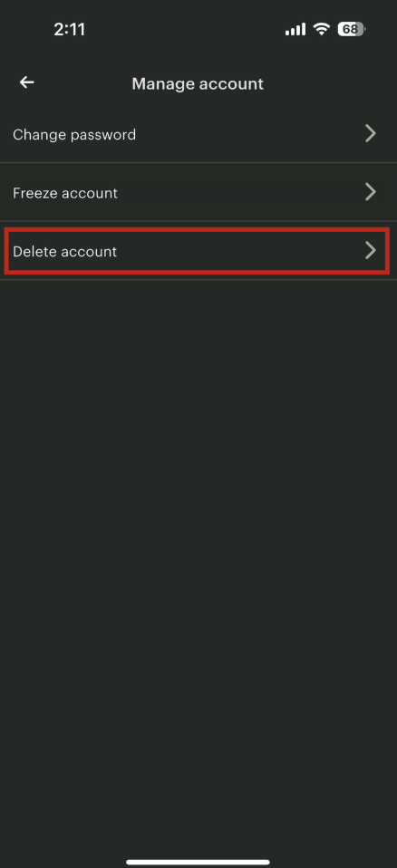Select the Delete account label text
397x868 pixels.
pyautogui.click(x=64, y=251)
